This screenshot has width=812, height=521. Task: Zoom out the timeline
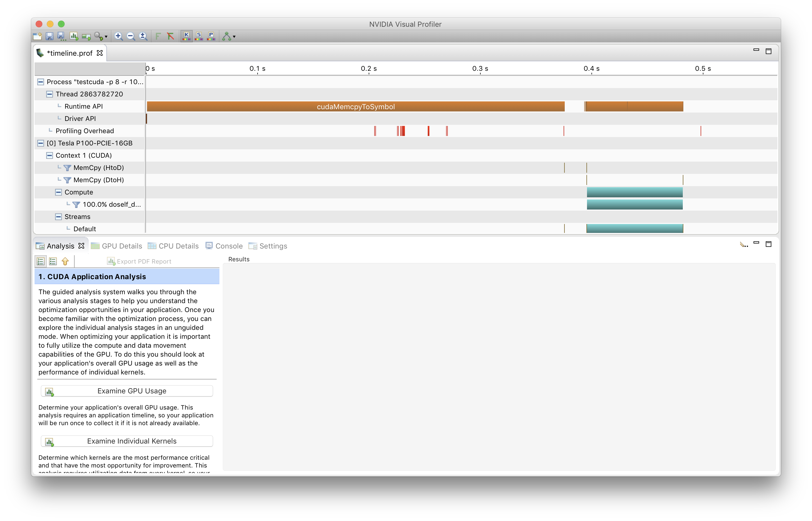[x=131, y=36]
